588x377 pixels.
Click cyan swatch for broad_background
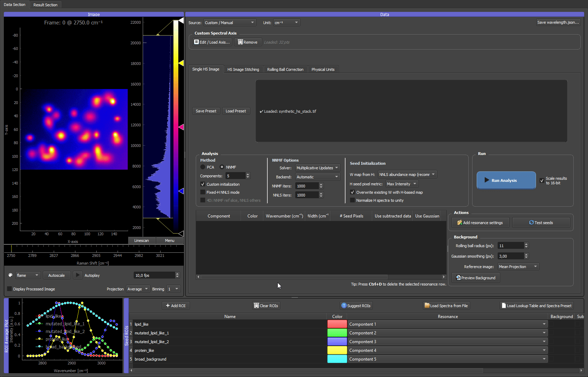(x=337, y=359)
